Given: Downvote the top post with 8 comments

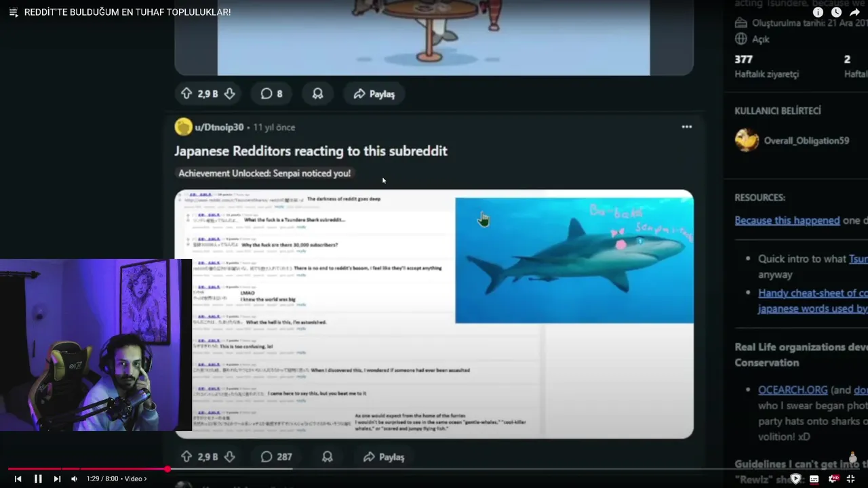Looking at the screenshot, I should (230, 94).
